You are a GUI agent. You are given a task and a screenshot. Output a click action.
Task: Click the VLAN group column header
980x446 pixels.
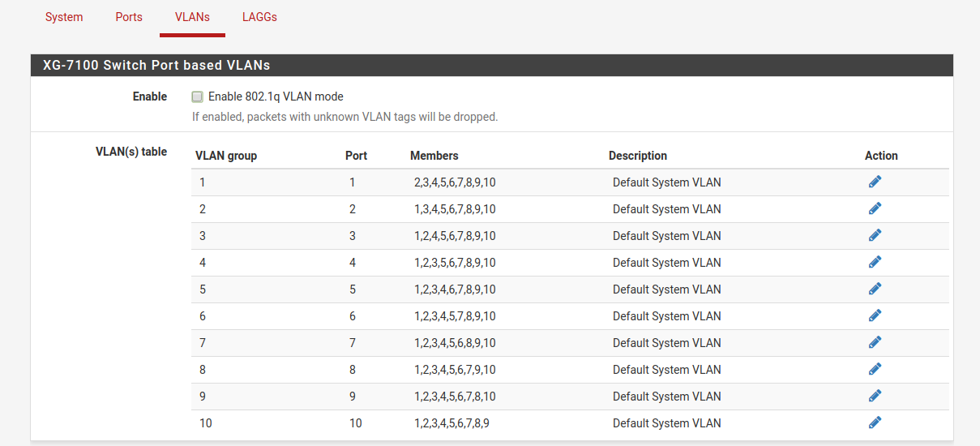226,156
